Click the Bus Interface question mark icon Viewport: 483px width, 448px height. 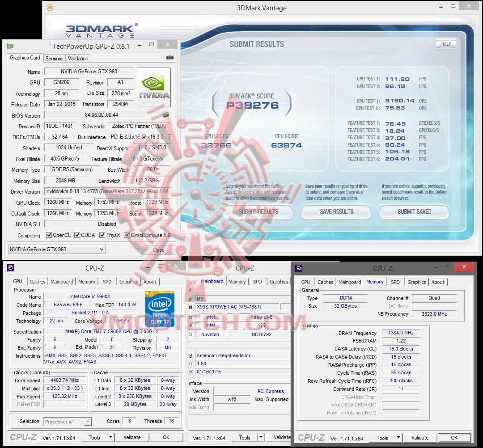click(169, 137)
